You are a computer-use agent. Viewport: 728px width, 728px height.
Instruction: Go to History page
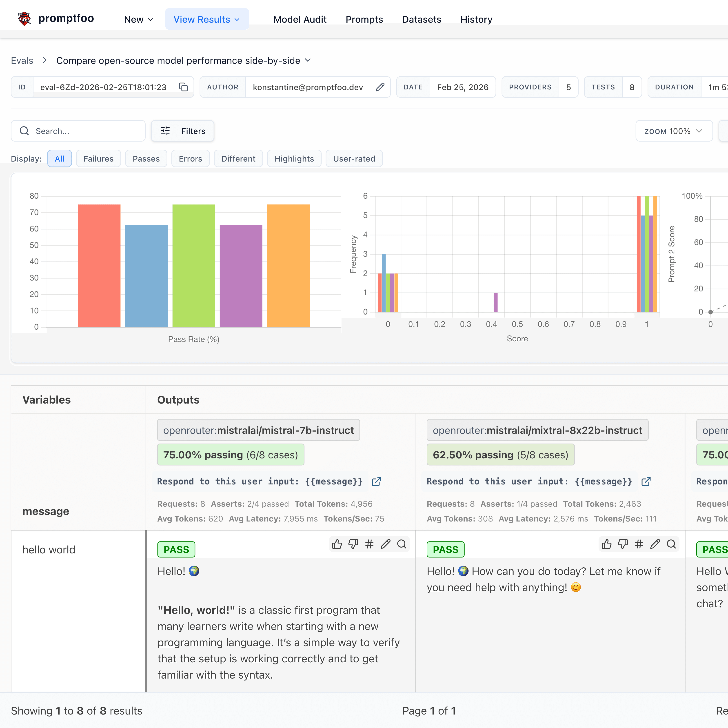pos(476,19)
